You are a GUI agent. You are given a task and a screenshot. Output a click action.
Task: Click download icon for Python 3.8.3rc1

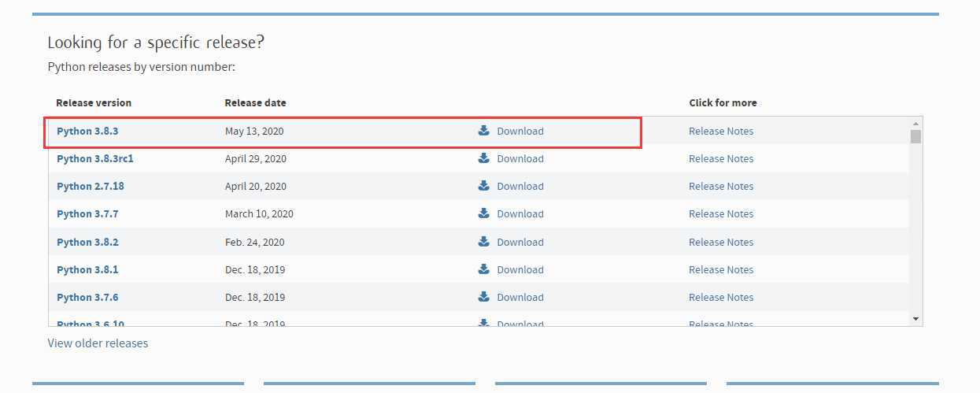tap(484, 158)
